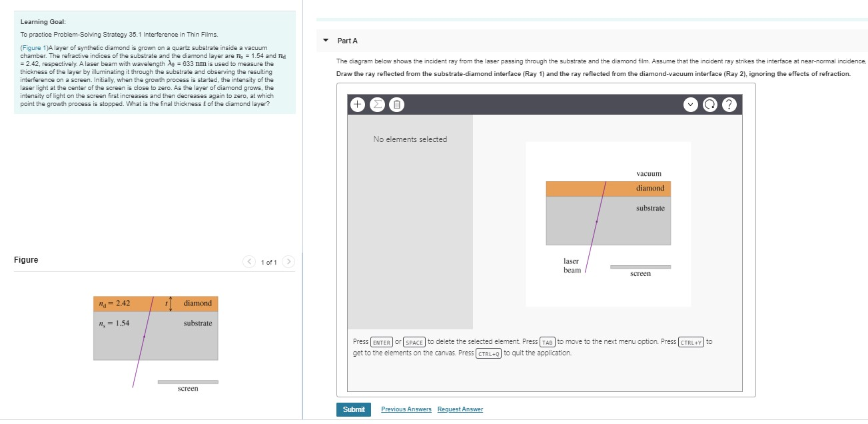868x424 pixels.
Task: Click the screen bar under the laser beam
Action: point(641,267)
